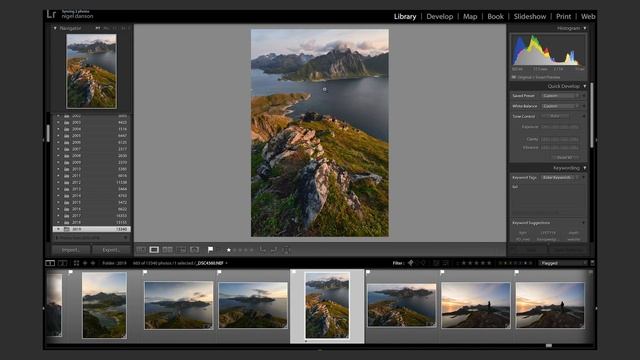Switch to the Book module
The width and height of the screenshot is (640, 360).
[496, 17]
